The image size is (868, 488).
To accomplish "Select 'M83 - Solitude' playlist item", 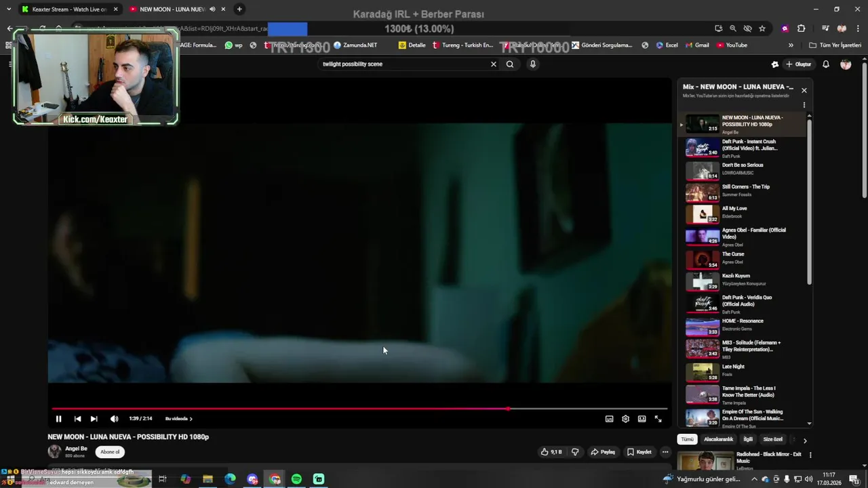I will [x=744, y=348].
